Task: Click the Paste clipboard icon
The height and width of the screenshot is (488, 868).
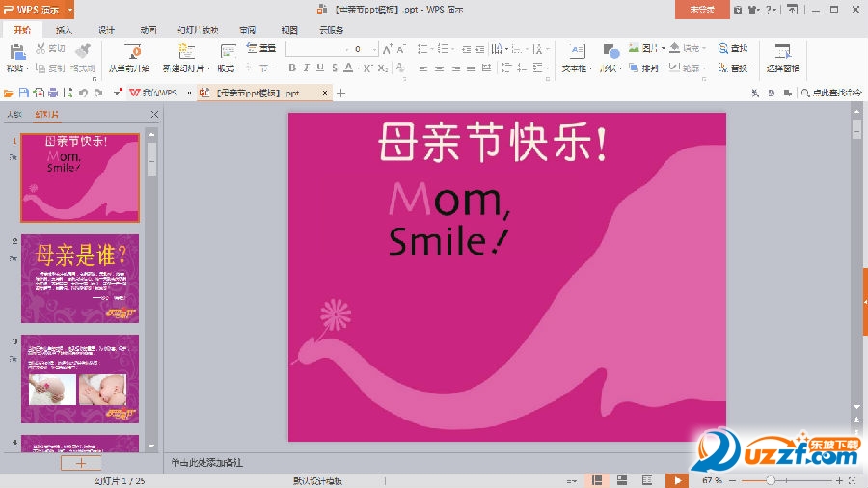Action: click(17, 51)
